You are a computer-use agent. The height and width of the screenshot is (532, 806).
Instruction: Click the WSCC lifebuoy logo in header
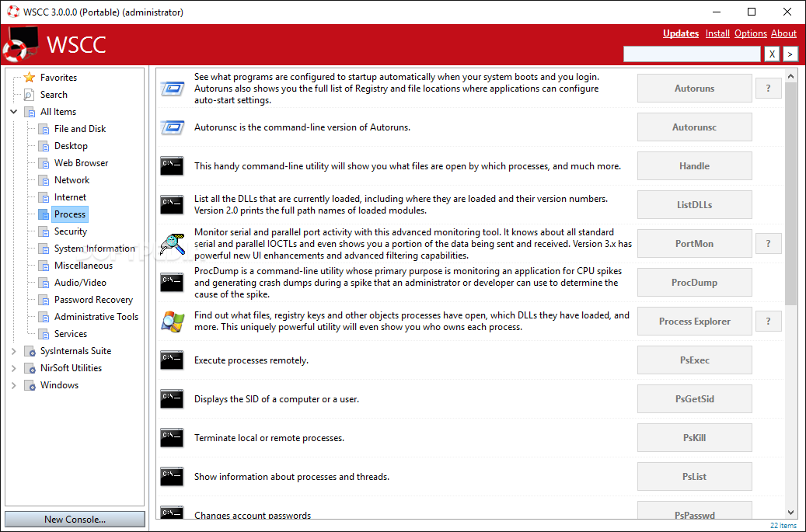(20, 45)
